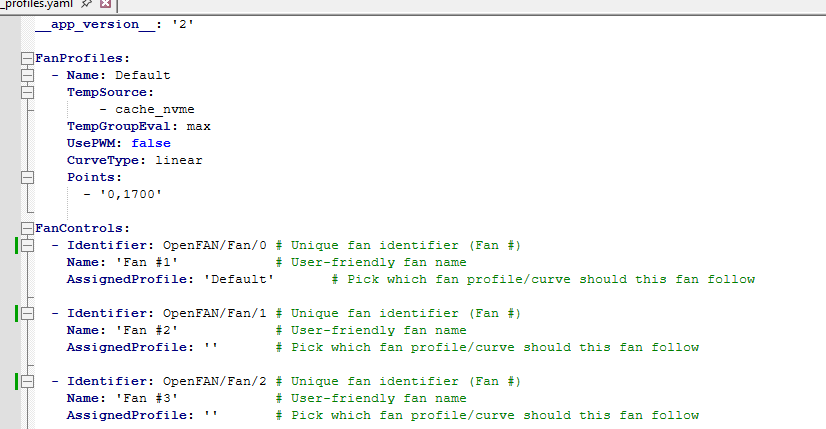Collapse the Points list
This screenshot has width=826, height=429.
[27, 178]
